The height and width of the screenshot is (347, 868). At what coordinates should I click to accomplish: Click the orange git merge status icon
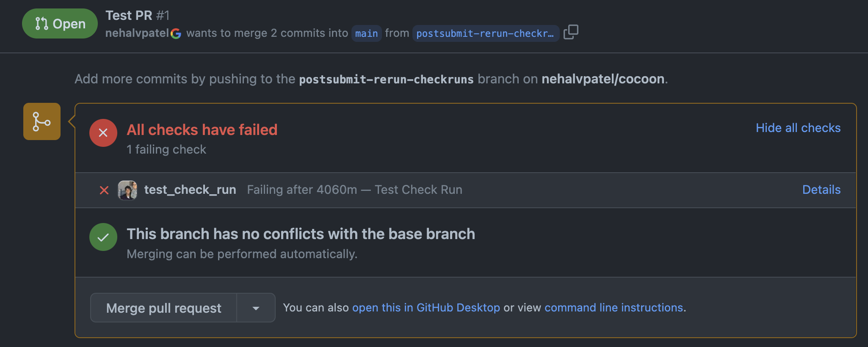coord(41,121)
